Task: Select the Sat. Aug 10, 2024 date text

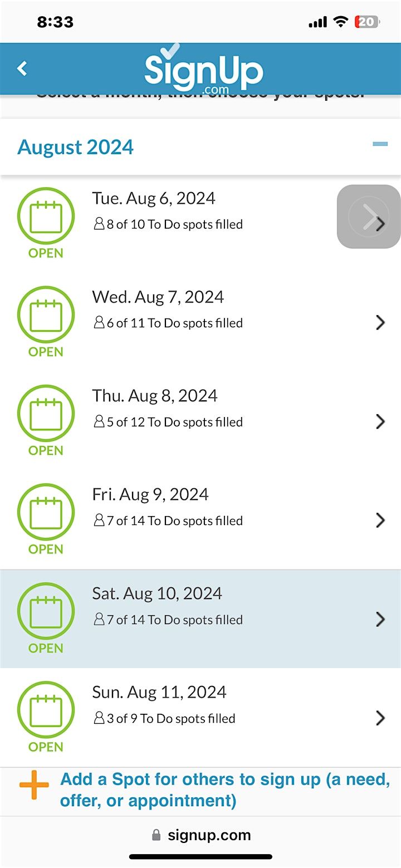Action: pos(157,594)
